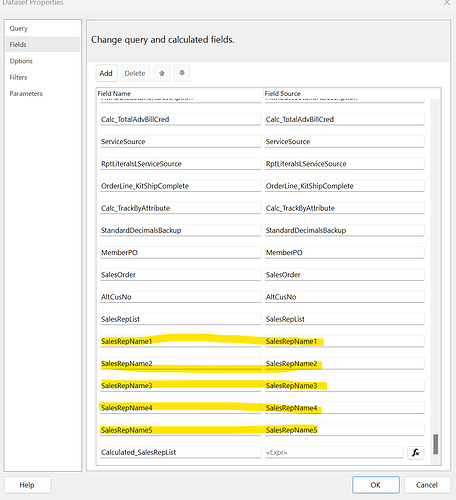The width and height of the screenshot is (456, 500).
Task: Click the move field up arrow icon
Action: 162,73
